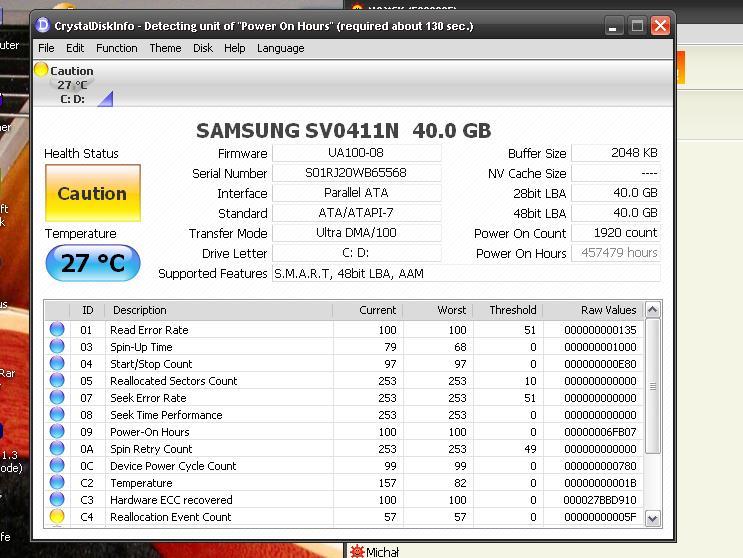Click the 27 °C temperature button
The image size is (743, 558).
(x=93, y=263)
